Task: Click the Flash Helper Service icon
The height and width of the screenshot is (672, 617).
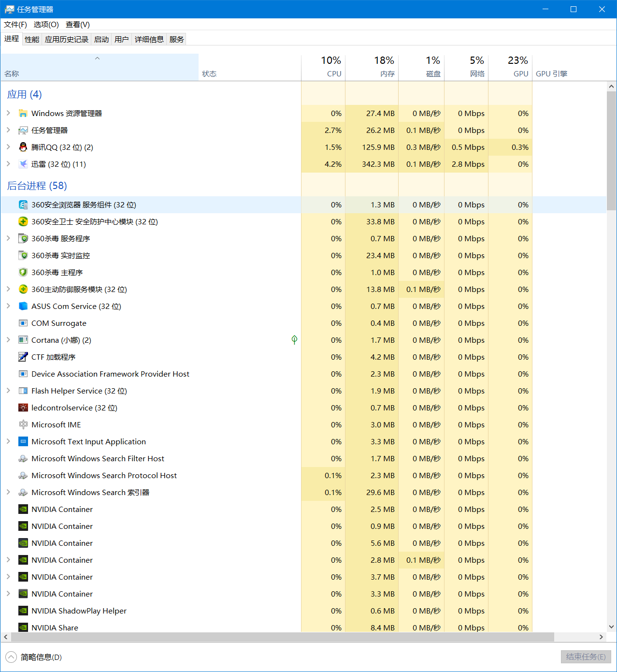Action: pyautogui.click(x=23, y=391)
